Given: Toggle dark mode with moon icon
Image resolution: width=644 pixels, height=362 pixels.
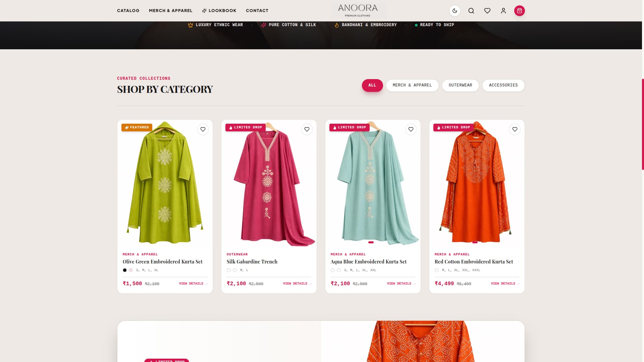Looking at the screenshot, I should [455, 11].
